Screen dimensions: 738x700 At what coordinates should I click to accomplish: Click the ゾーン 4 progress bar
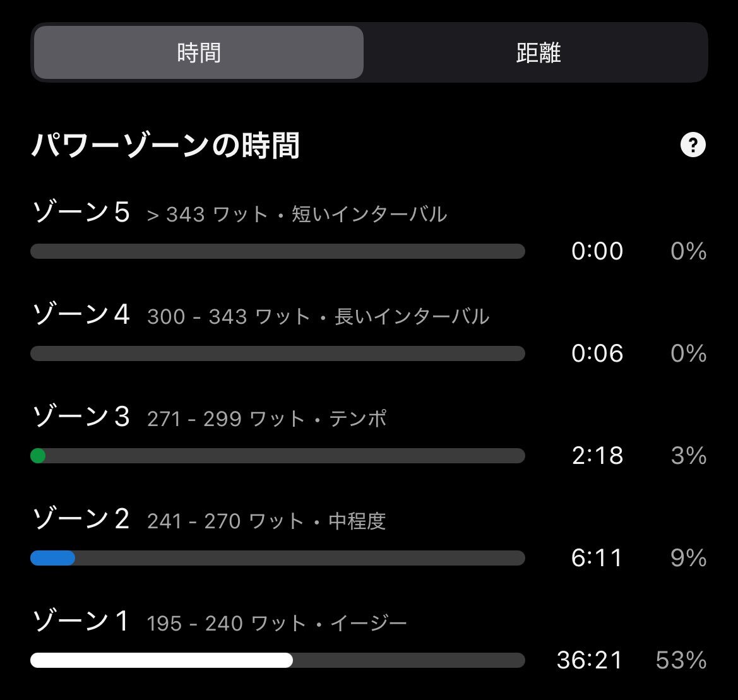tap(278, 353)
